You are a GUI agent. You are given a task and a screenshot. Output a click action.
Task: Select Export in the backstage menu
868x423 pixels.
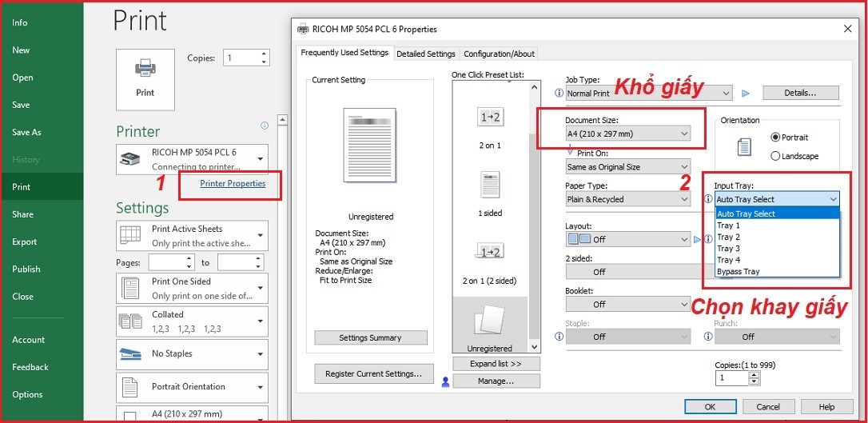tap(24, 242)
